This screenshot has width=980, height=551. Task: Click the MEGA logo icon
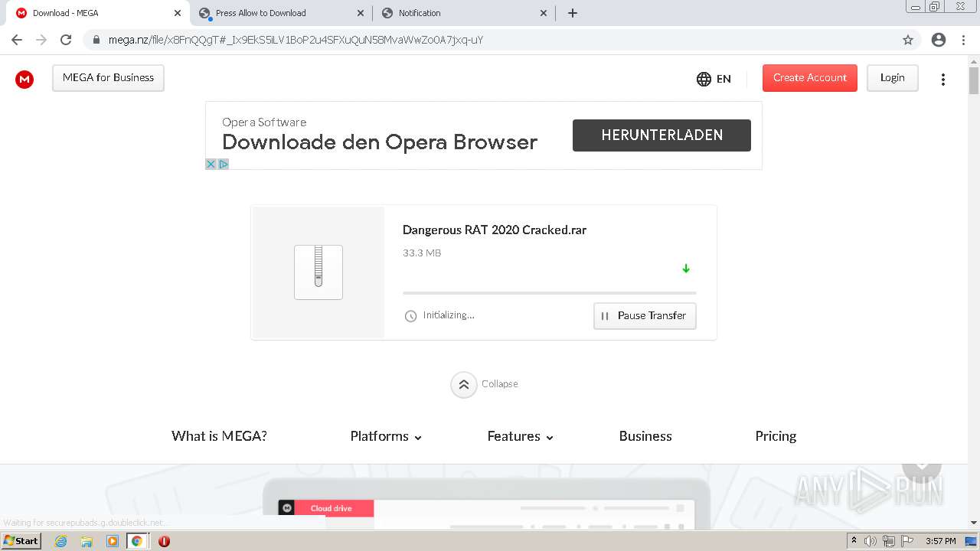pos(24,79)
